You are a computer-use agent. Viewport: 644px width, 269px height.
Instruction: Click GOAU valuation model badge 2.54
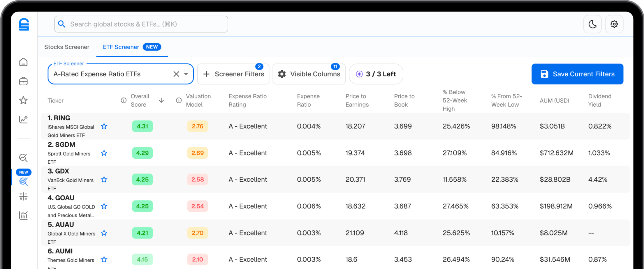198,206
